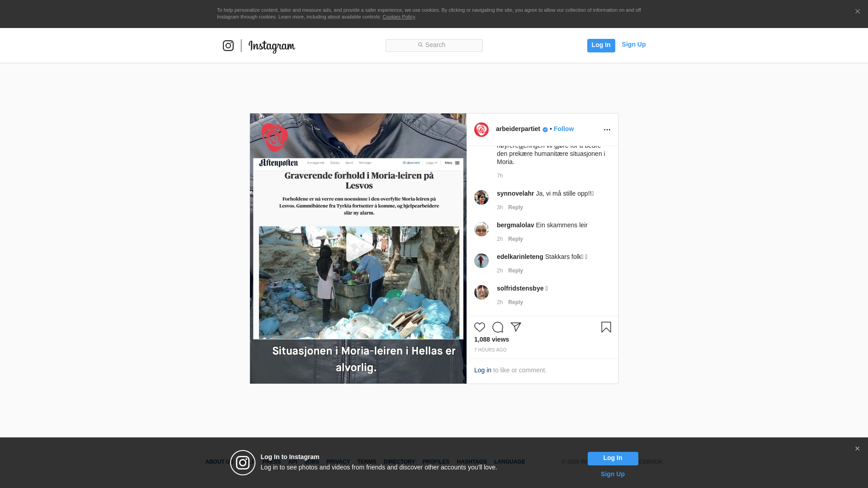
Task: Open synnovelahr's avatar
Action: [481, 197]
